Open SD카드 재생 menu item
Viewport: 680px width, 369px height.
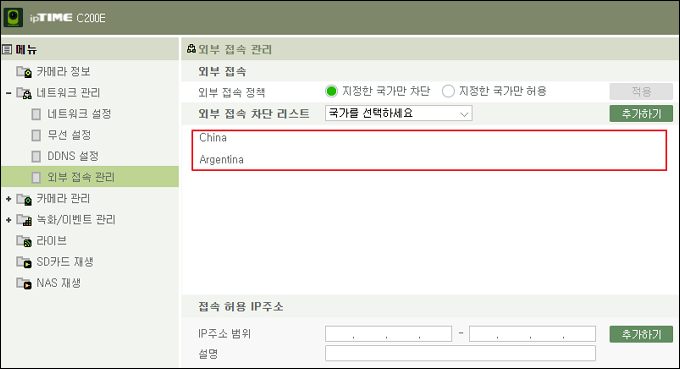coord(65,262)
